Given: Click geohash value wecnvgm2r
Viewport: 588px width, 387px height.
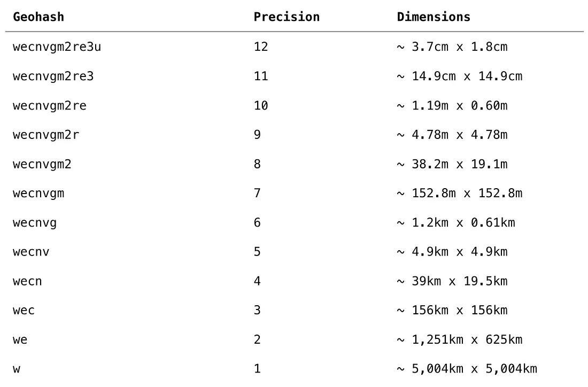Looking at the screenshot, I should click(46, 135).
